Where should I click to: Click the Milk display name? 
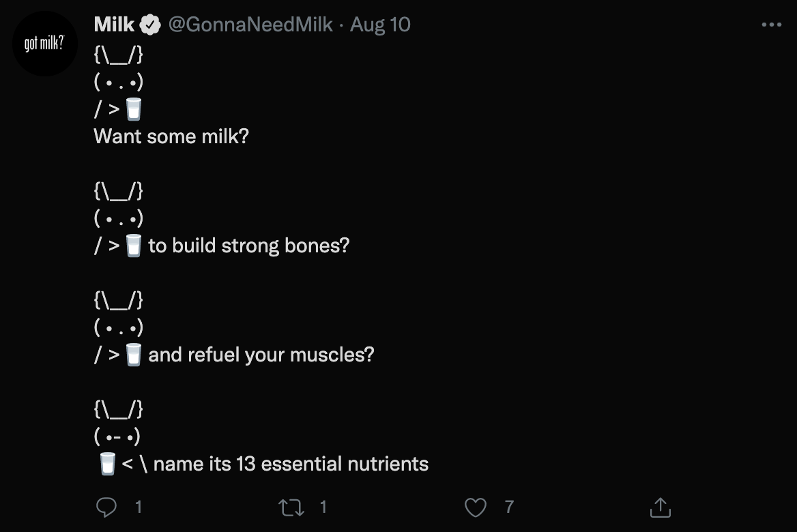pyautogui.click(x=114, y=25)
